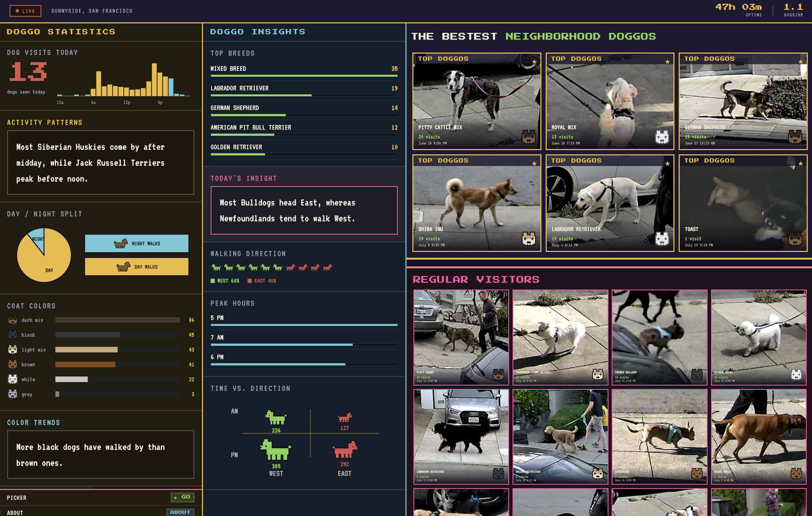The width and height of the screenshot is (812, 516).
Task: Select the Day Walks button
Action: point(136,266)
